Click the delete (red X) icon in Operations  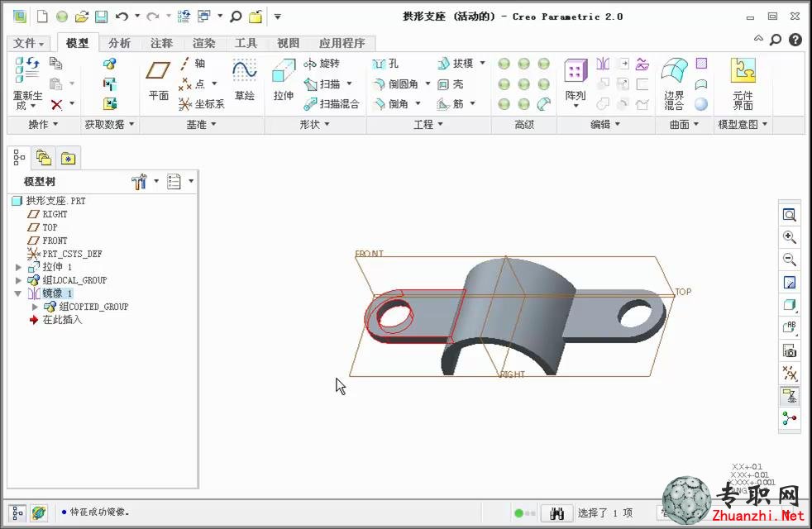[56, 104]
